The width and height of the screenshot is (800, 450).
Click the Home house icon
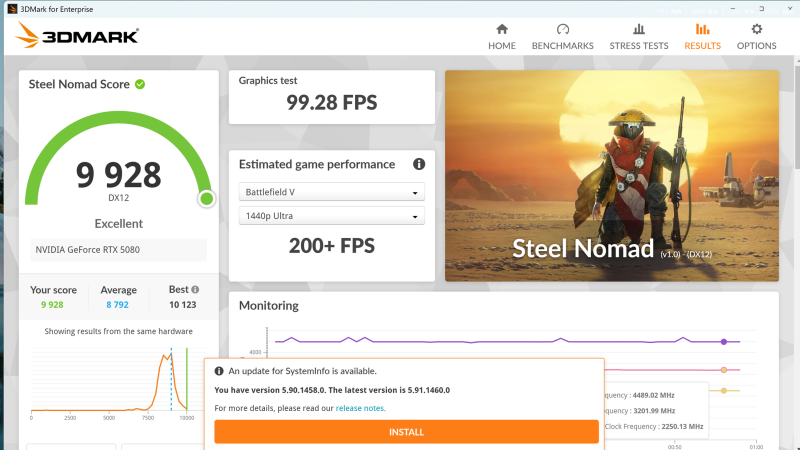(x=502, y=29)
